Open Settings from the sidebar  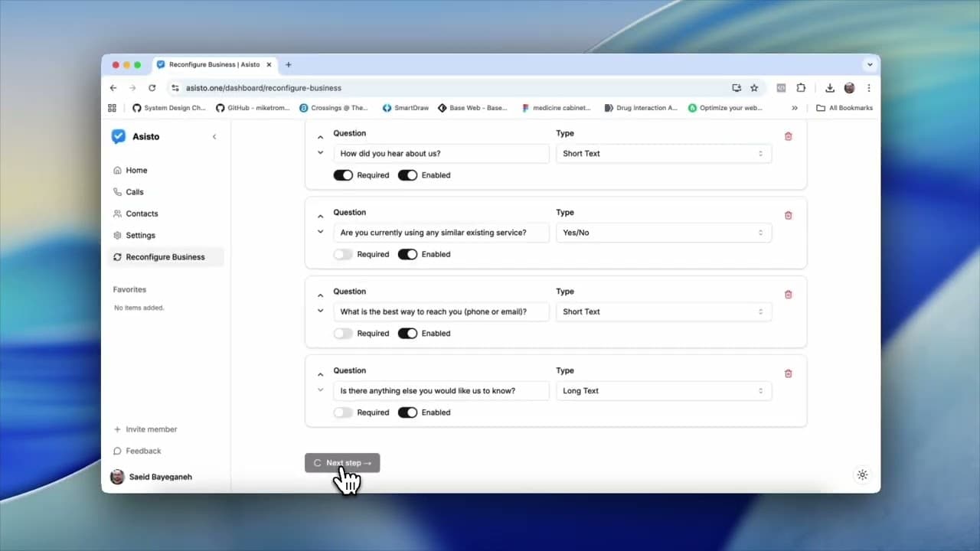[x=139, y=235]
